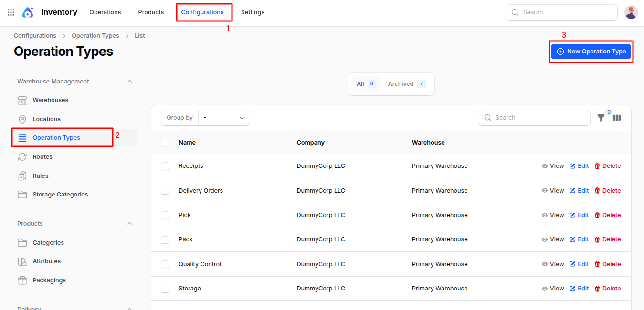Select the Quality Control row checkbox

coord(165,264)
